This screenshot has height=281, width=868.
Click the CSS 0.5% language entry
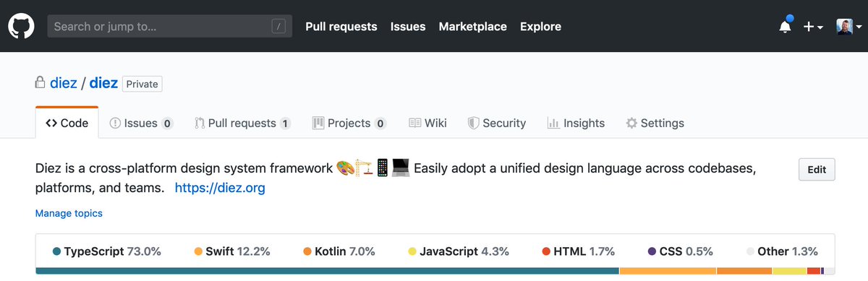(681, 251)
